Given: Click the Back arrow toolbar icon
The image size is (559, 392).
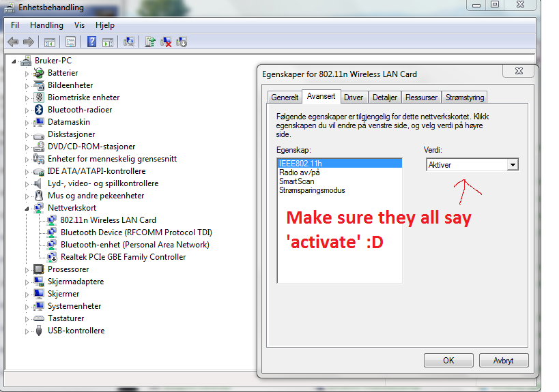Looking at the screenshot, I should (x=13, y=42).
